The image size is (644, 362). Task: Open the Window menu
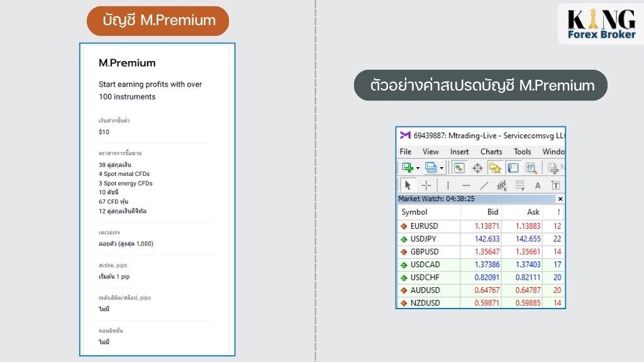[x=553, y=151]
